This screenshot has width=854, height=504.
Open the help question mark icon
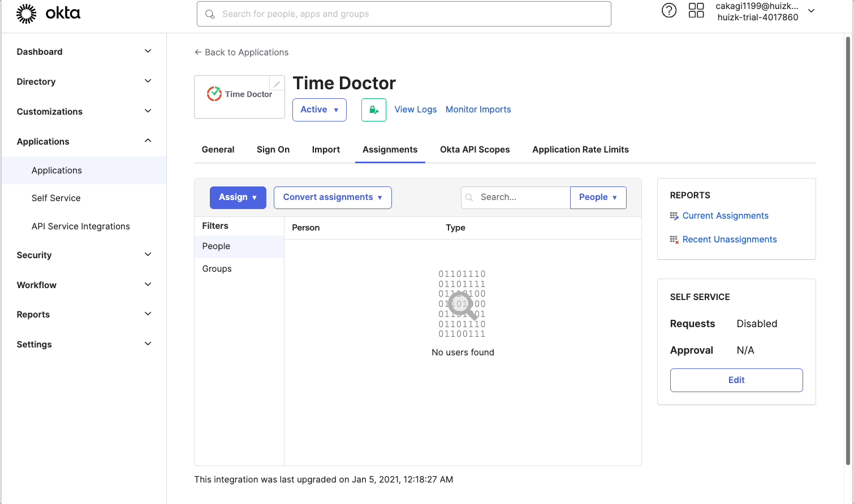point(669,10)
